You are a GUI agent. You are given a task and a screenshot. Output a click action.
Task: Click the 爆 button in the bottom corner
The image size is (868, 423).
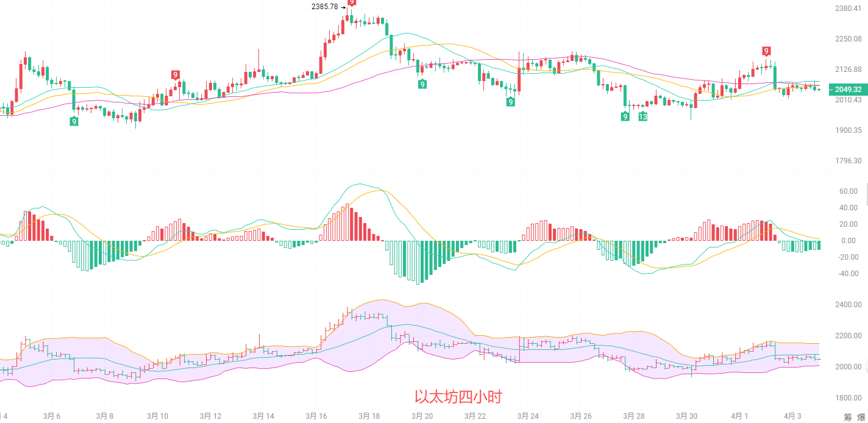point(862,417)
